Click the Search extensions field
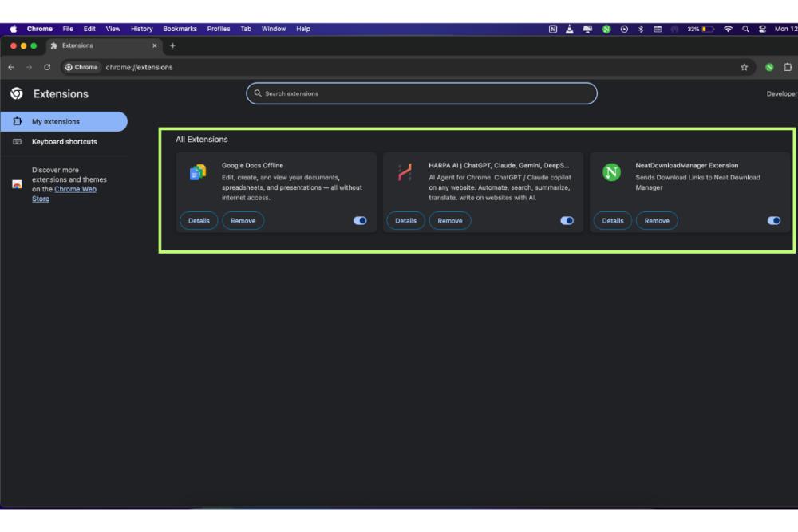This screenshot has width=798, height=532. pyautogui.click(x=421, y=93)
